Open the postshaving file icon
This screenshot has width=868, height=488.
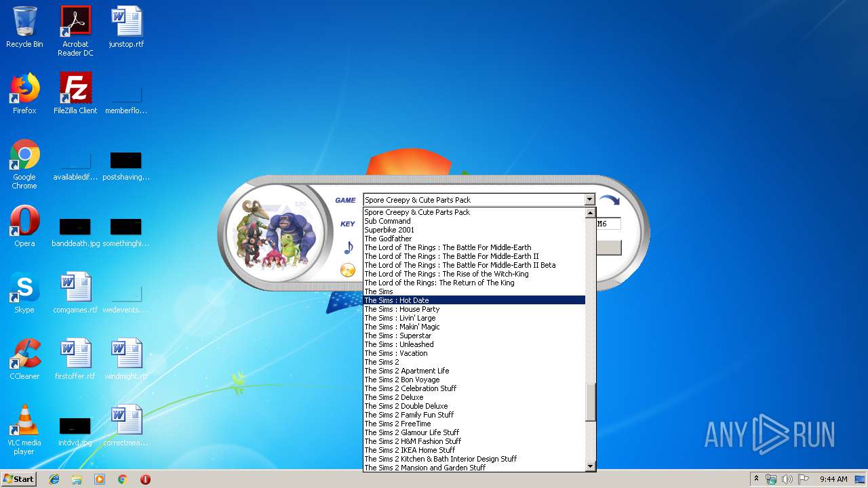126,166
